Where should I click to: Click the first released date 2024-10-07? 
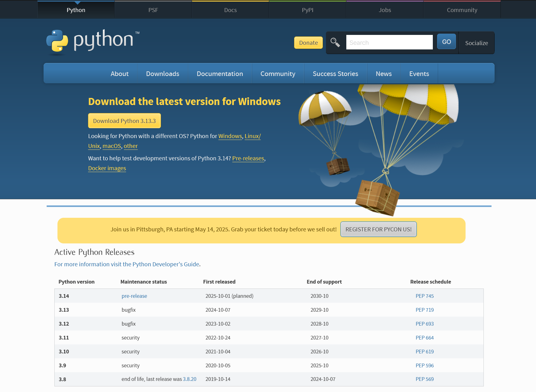218,310
